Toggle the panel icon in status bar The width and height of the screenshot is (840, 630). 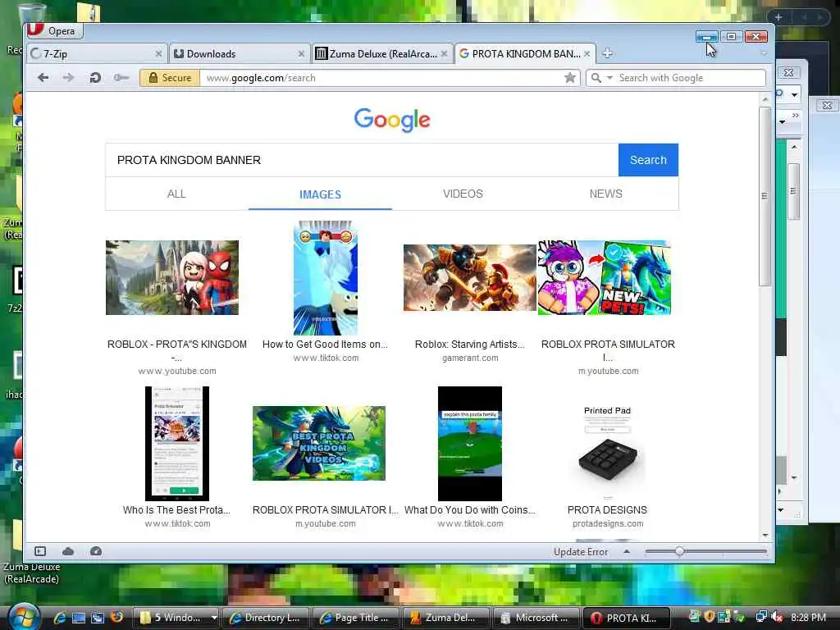click(40, 551)
